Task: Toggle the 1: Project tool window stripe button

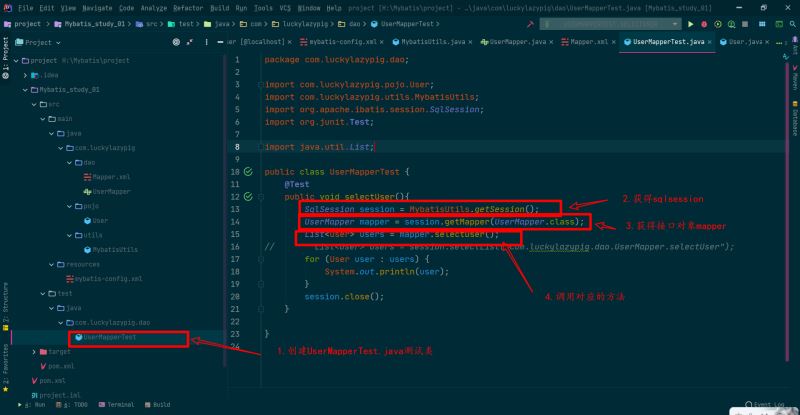Action: coord(6,58)
